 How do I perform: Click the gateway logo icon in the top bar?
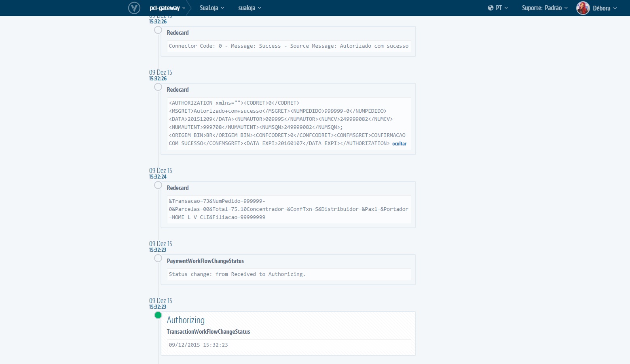coord(134,8)
